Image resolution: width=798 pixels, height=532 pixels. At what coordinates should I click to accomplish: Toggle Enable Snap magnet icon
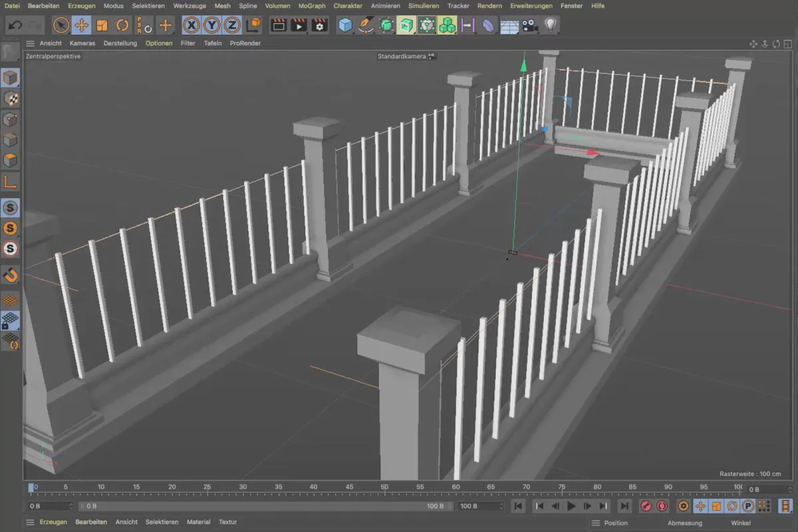click(x=10, y=275)
